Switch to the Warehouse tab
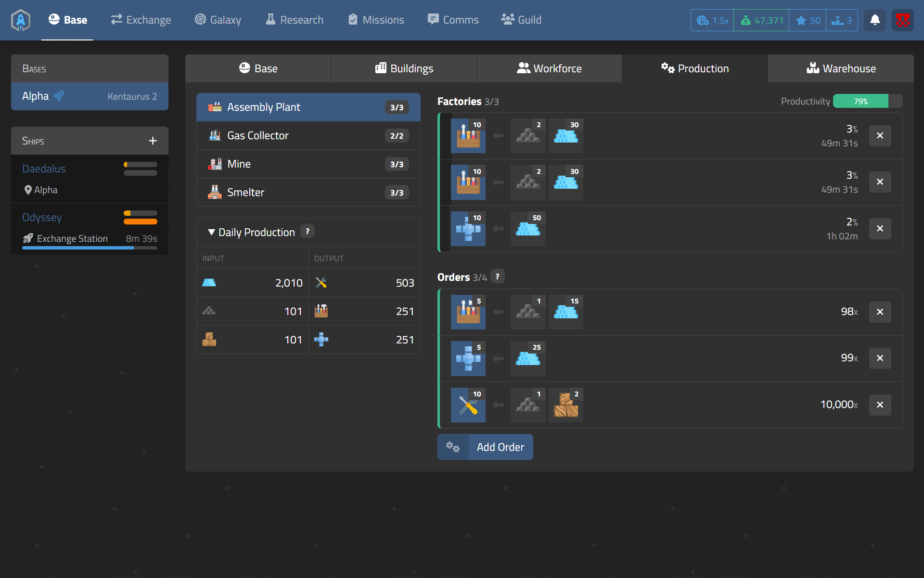924x578 pixels. pos(840,68)
